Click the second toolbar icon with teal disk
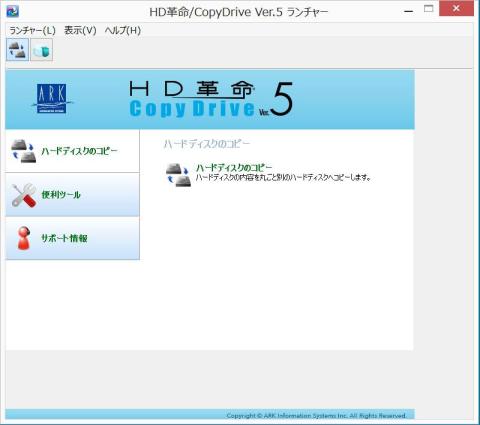480x425 pixels. (x=42, y=50)
